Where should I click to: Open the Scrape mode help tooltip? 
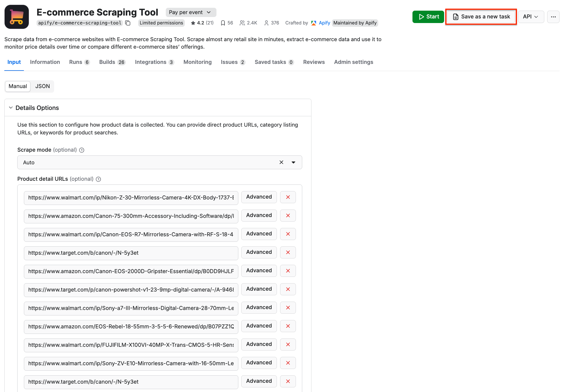pyautogui.click(x=82, y=150)
